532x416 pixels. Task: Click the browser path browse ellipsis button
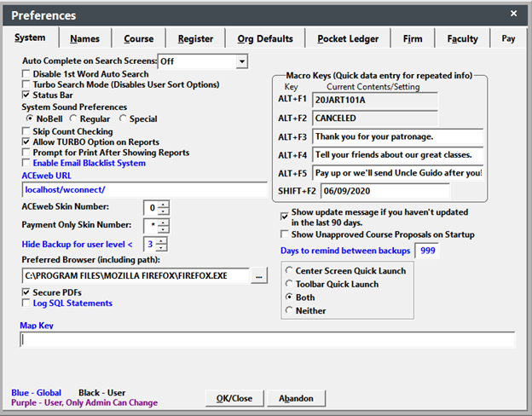(x=260, y=276)
